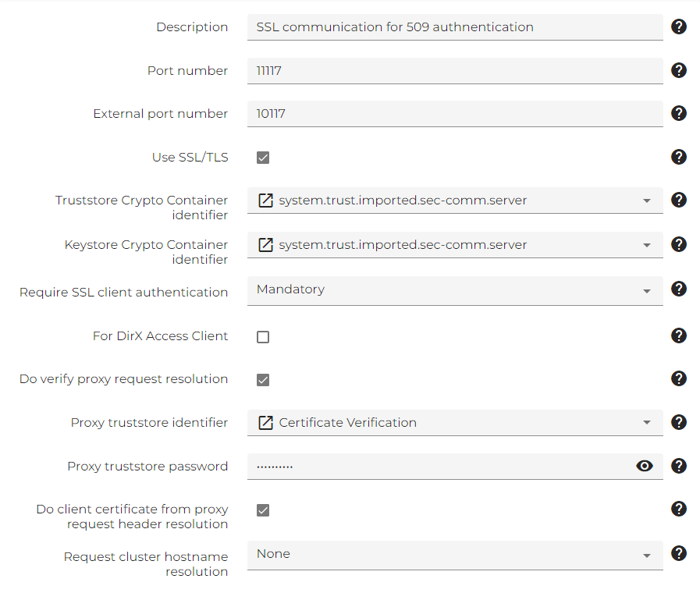The width and height of the screenshot is (700, 600).
Task: Expand Truststore Crypto Container identifier dropdown
Action: coord(647,201)
